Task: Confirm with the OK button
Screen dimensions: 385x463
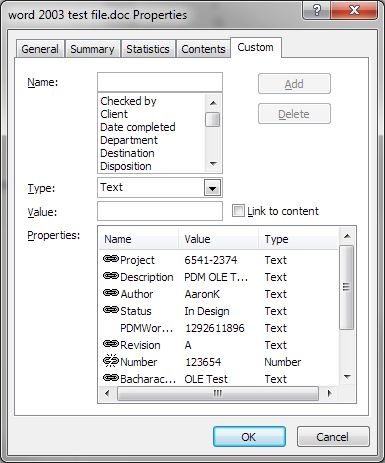Action: 249,437
